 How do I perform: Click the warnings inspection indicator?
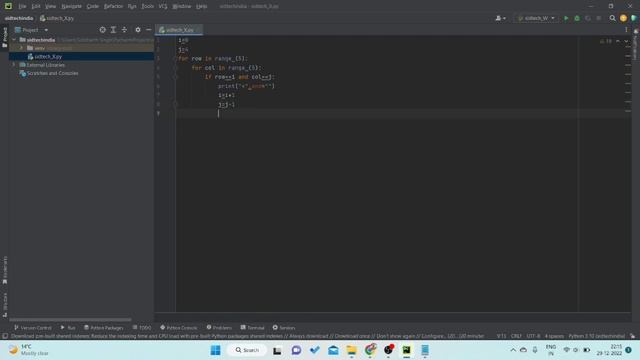click(606, 41)
